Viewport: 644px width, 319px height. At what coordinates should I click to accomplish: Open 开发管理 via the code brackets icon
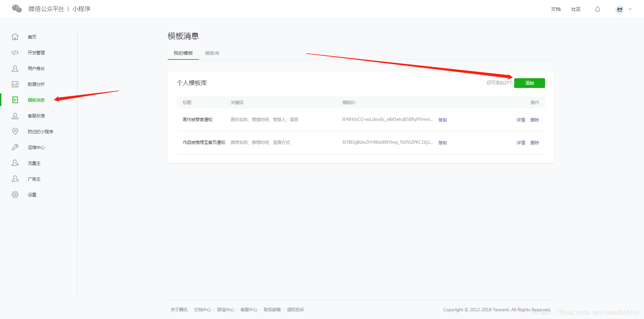point(15,53)
